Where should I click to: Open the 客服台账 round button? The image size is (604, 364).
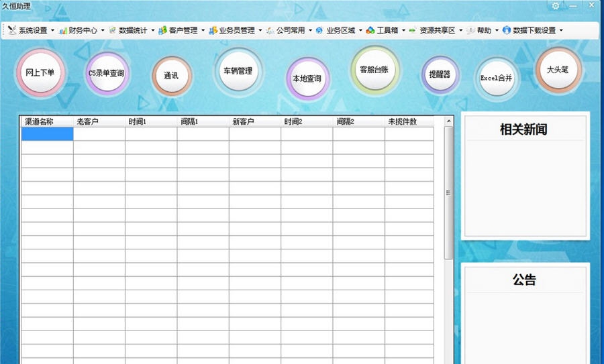click(374, 70)
